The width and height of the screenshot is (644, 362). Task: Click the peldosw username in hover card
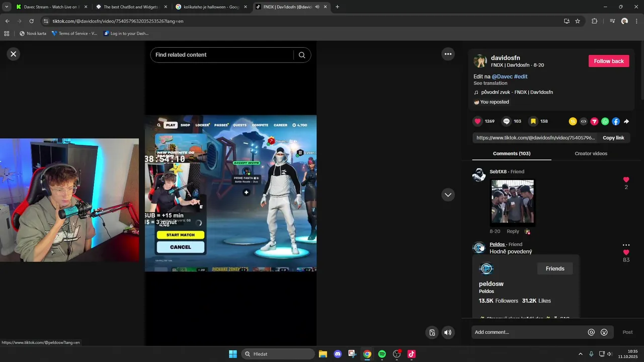pyautogui.click(x=491, y=284)
